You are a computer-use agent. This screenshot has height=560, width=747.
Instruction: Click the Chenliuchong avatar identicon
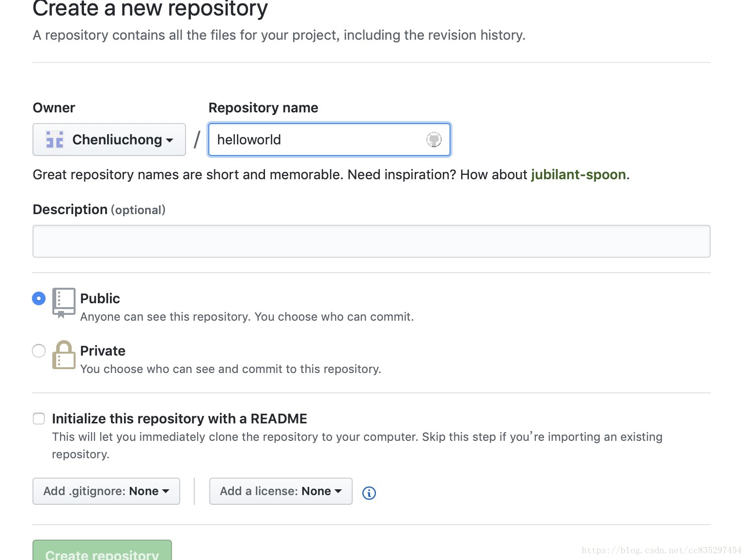pyautogui.click(x=55, y=140)
